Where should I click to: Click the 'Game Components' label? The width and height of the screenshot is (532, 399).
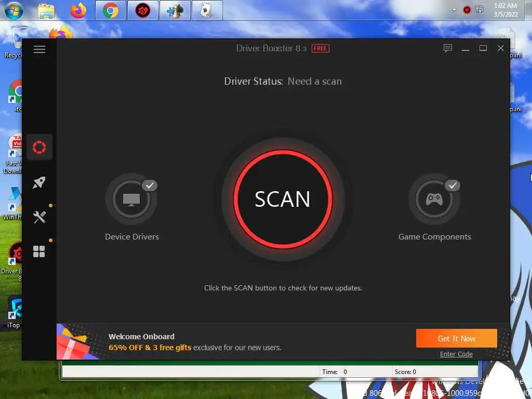[x=435, y=237]
